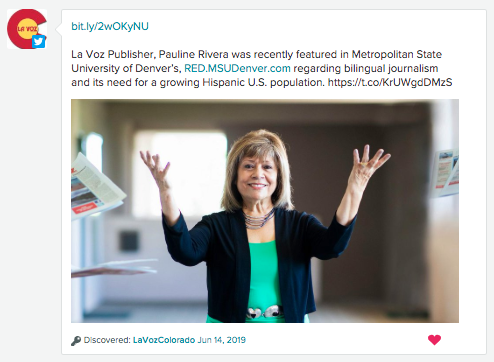
Task: Click the Jun 14, 2019 date link
Action: 222,340
